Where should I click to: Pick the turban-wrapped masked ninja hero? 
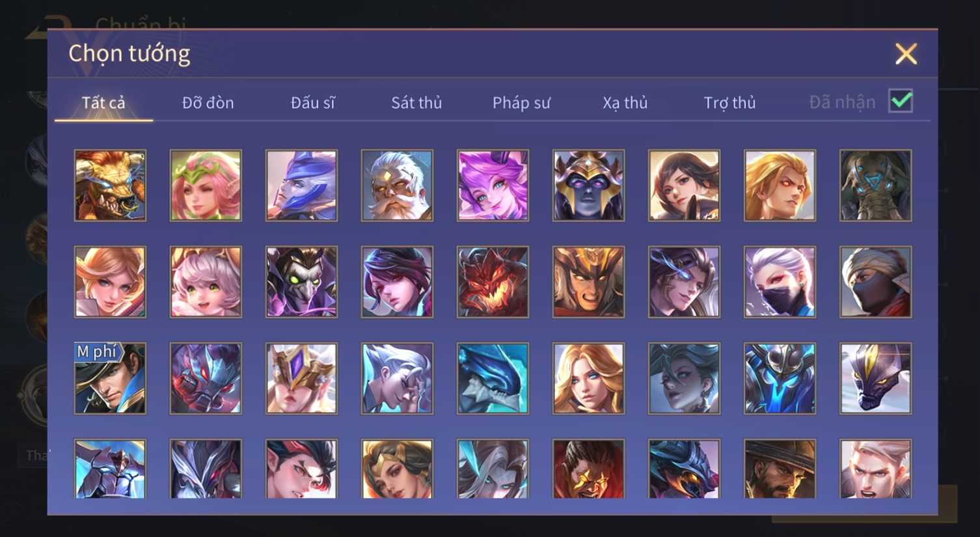tap(875, 282)
